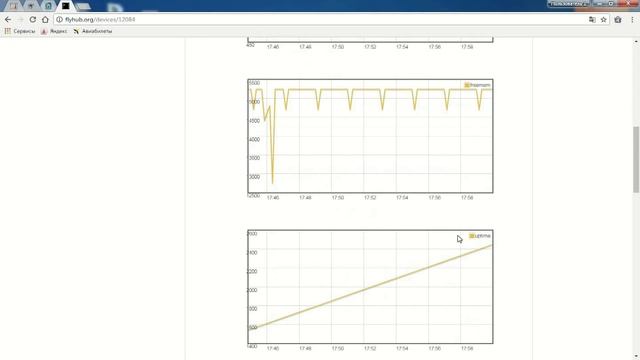Maximize the browser window
Viewport: 640px width, 360px height.
(611, 4)
